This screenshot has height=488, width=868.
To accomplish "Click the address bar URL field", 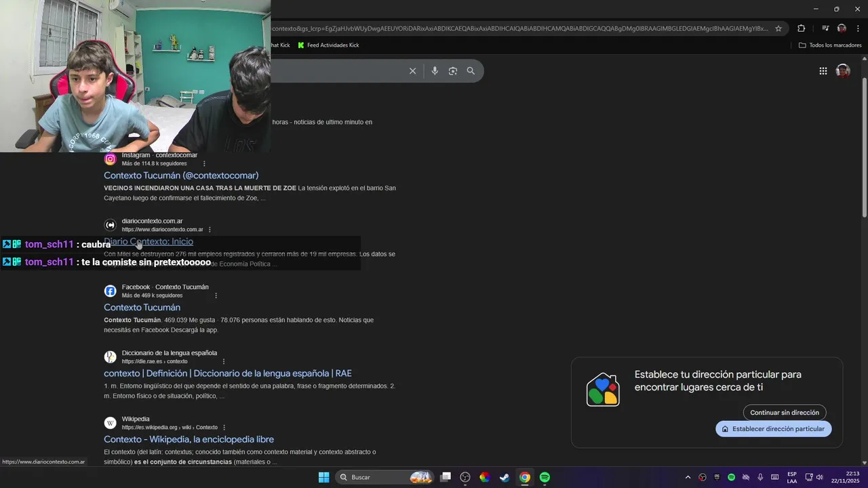I will 519,28.
